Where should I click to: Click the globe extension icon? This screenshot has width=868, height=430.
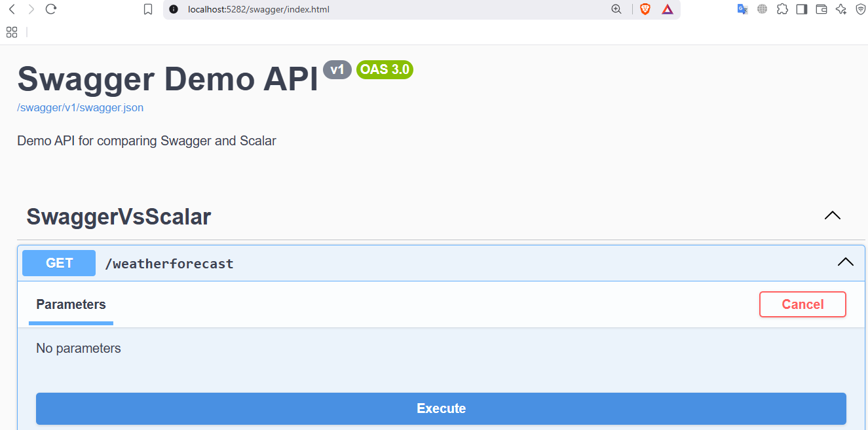click(762, 9)
